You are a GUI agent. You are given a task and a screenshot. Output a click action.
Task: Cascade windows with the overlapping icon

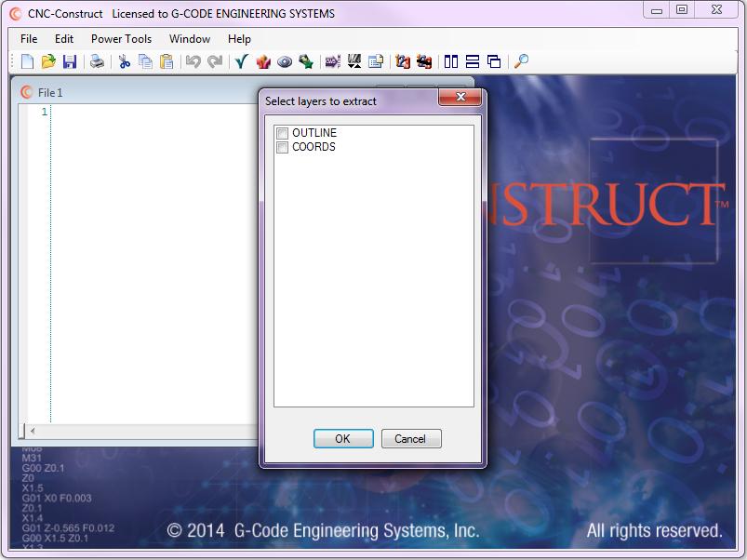[x=494, y=61]
